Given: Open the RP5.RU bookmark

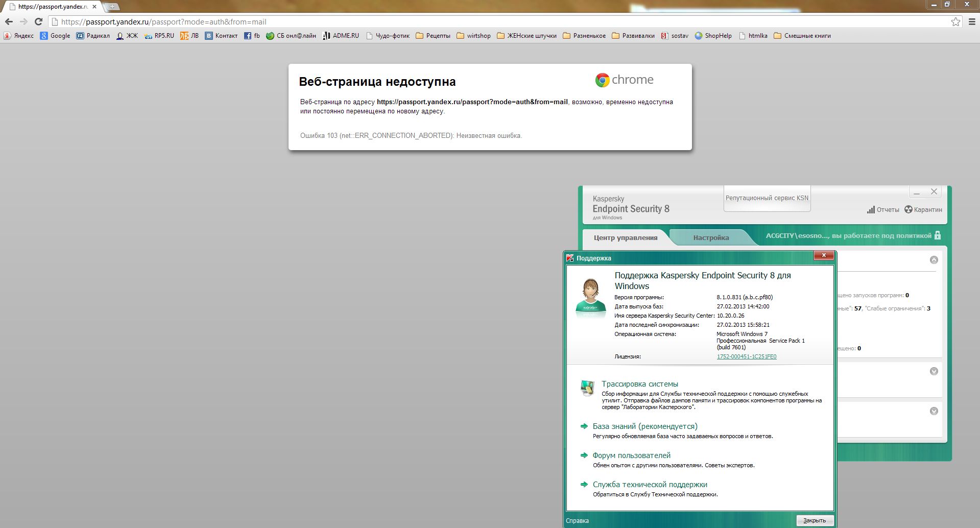Looking at the screenshot, I should point(159,36).
